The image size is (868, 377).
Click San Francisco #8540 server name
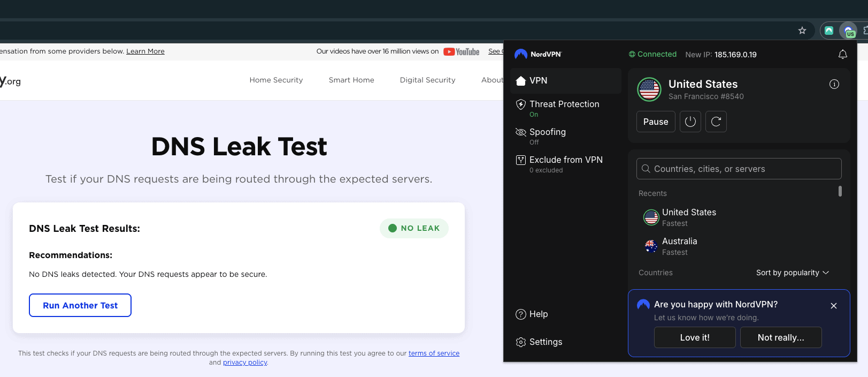click(x=706, y=96)
